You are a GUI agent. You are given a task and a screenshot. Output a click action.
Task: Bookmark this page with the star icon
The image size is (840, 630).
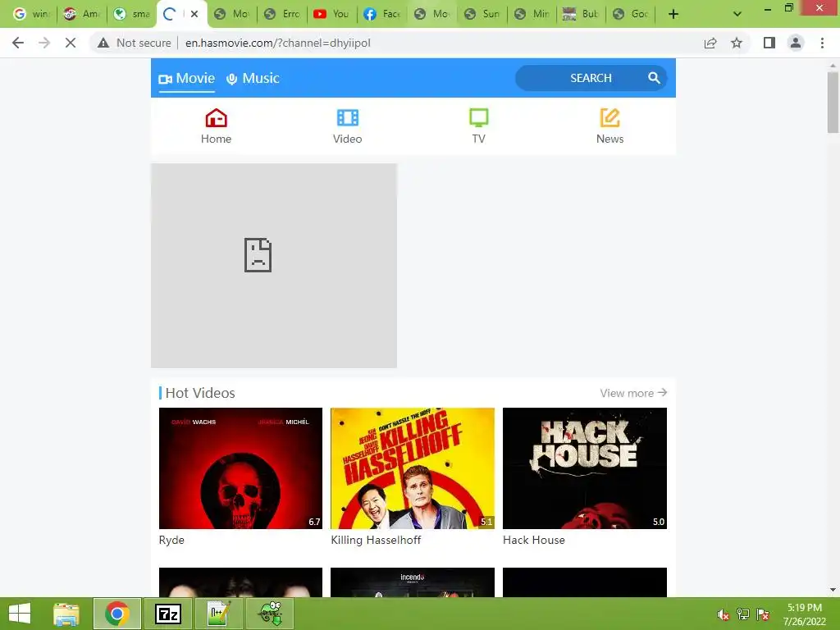click(737, 43)
